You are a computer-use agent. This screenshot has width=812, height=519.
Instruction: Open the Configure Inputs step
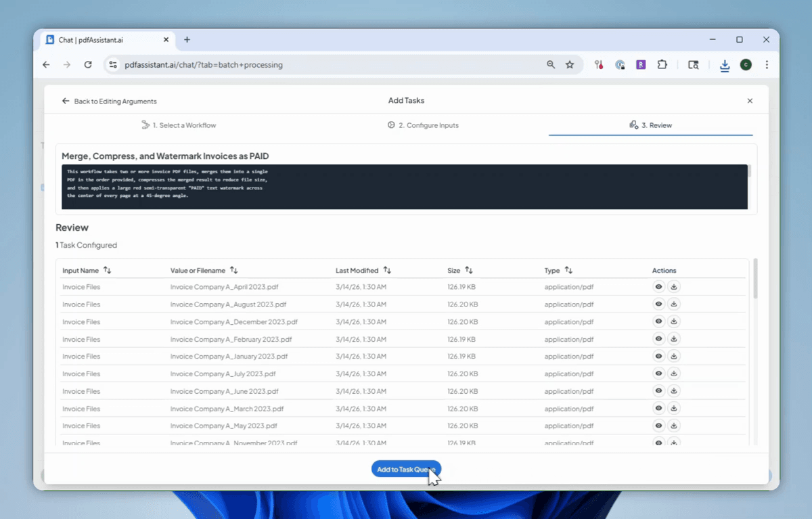point(423,125)
